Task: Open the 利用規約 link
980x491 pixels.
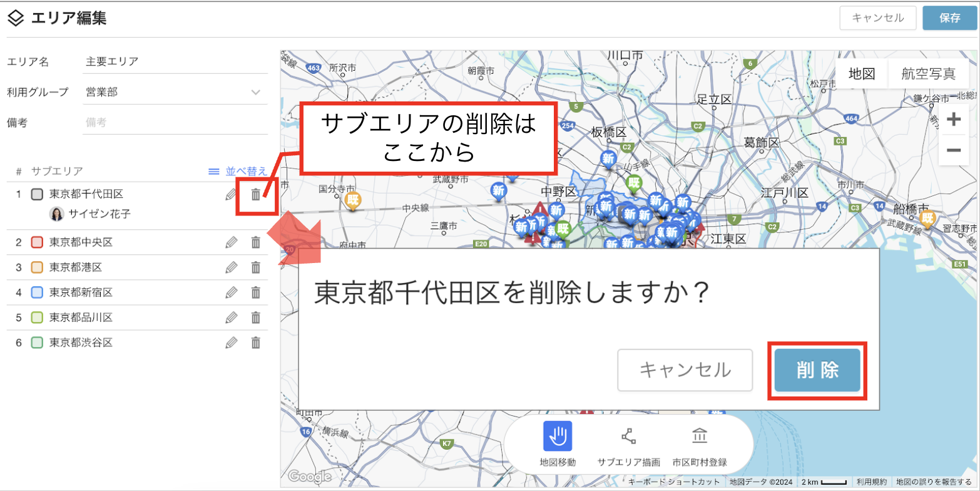Action: pyautogui.click(x=872, y=482)
